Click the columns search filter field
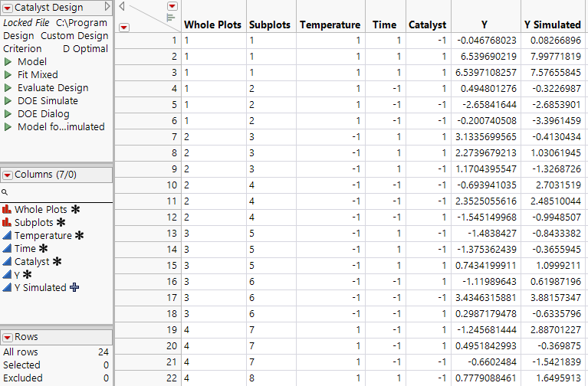588x386 pixels. tap(57, 192)
